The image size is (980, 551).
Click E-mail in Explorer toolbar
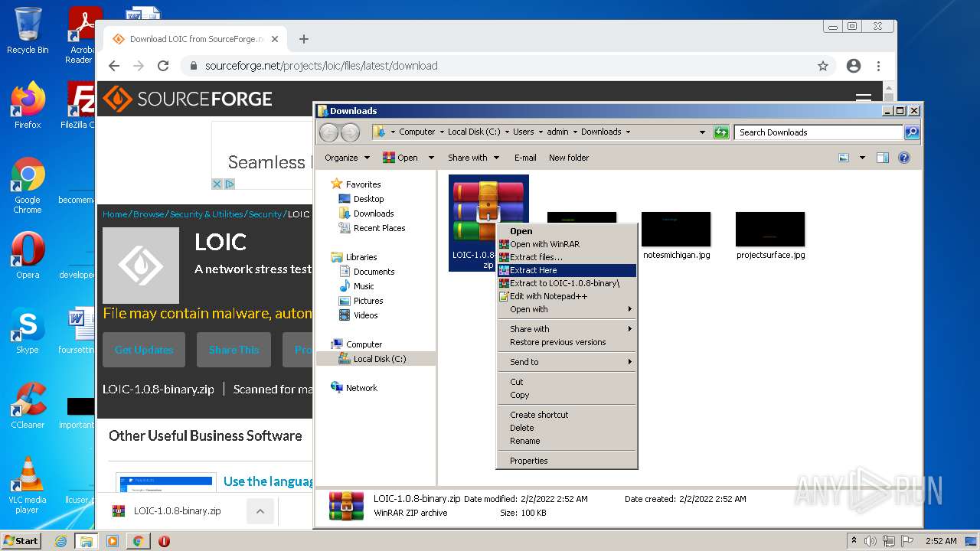pyautogui.click(x=525, y=158)
